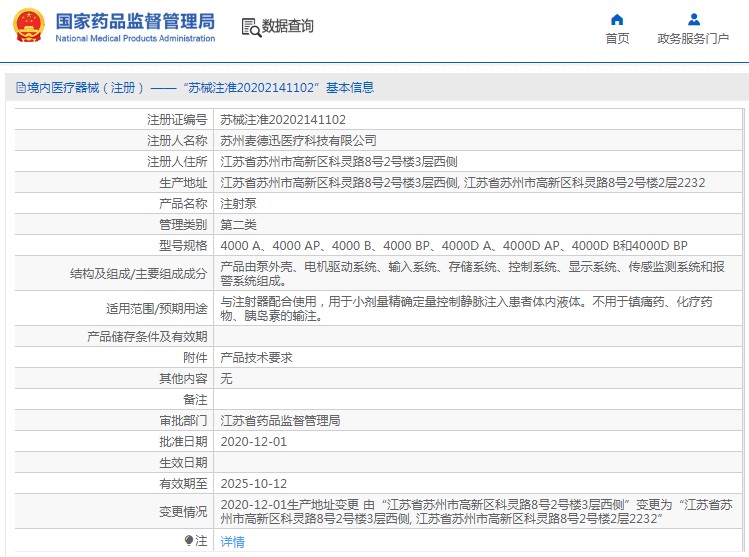Select the 数据查询 heading text

point(287,27)
